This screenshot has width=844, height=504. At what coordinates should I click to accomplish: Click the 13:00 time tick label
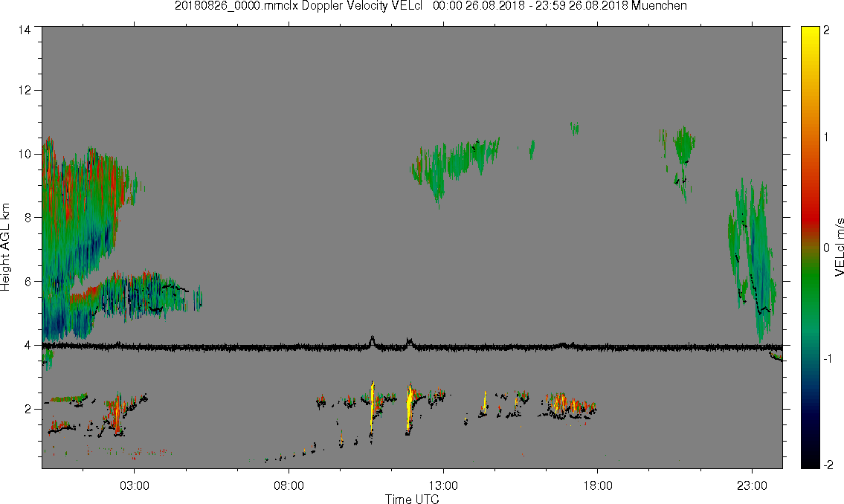click(x=443, y=485)
